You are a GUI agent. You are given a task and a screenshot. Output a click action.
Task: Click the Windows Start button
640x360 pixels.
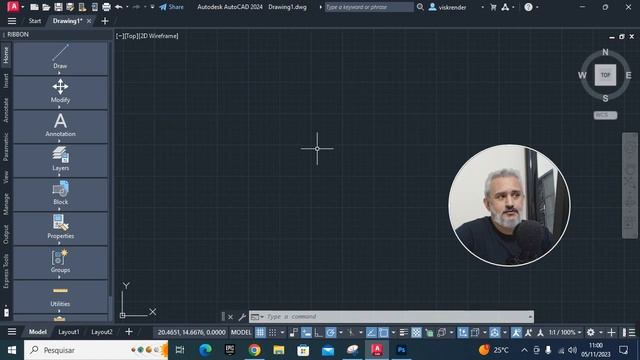click(12, 350)
